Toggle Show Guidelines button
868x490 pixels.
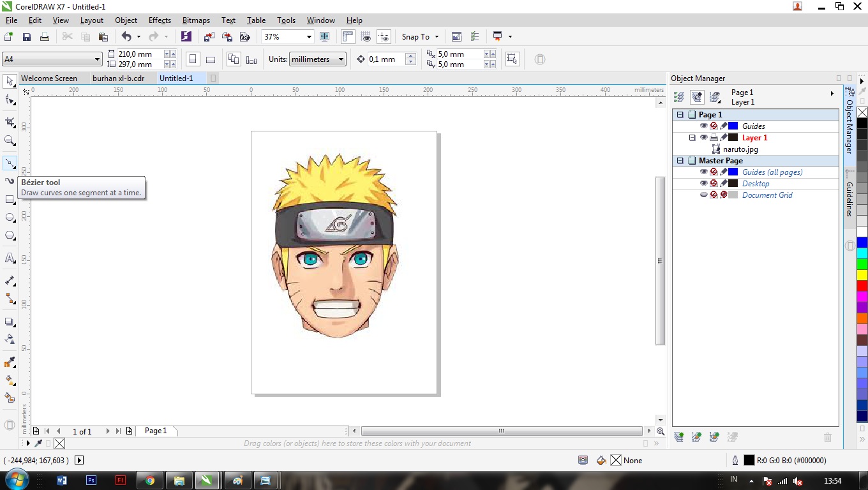click(x=384, y=37)
